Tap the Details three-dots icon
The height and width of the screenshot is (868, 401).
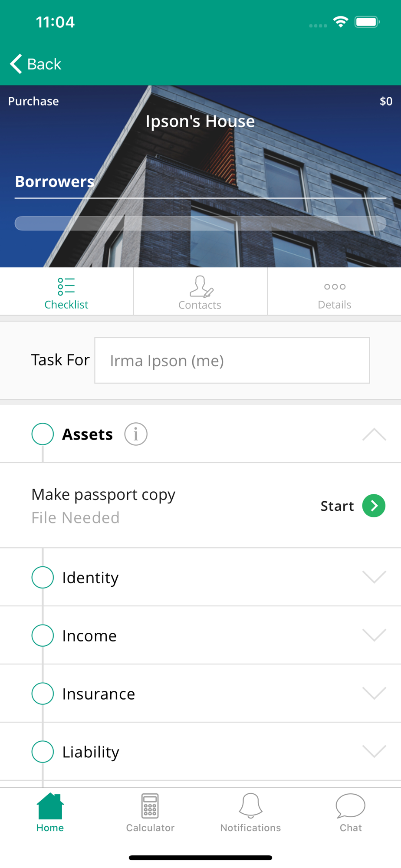[x=335, y=286]
